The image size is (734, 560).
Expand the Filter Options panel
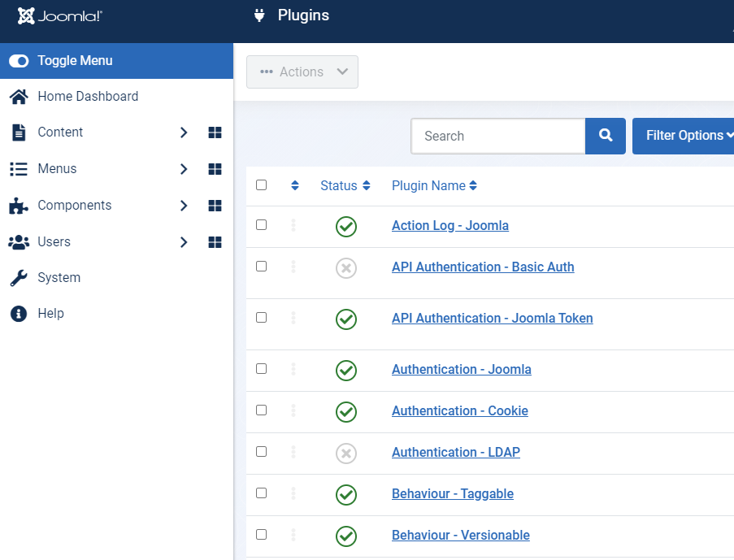tap(685, 136)
